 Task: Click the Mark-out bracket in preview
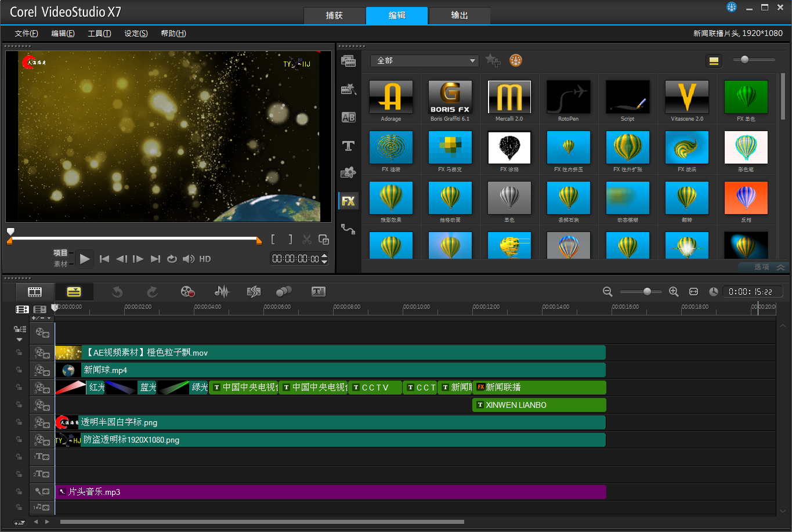click(290, 240)
